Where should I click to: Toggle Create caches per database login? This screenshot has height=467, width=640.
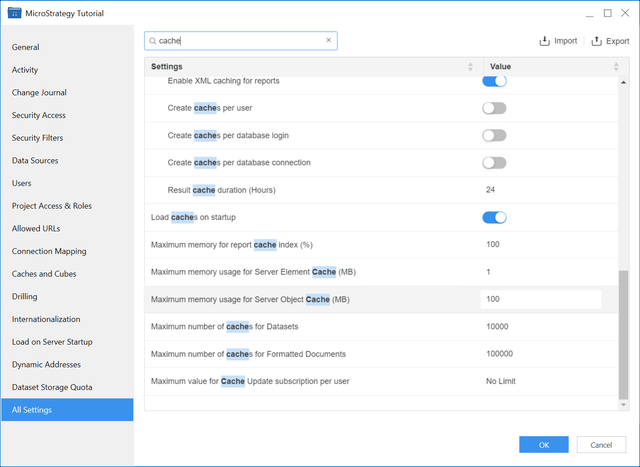[494, 135]
